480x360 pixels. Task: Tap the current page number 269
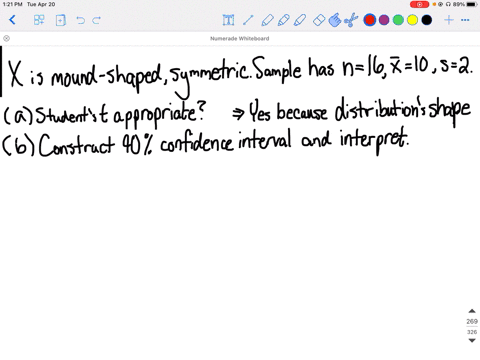[472, 321]
